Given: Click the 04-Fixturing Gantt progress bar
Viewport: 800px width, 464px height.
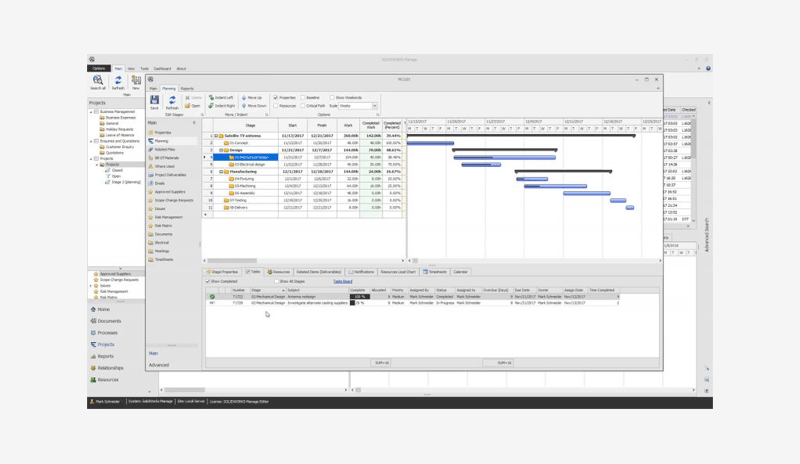Looking at the screenshot, I should [531, 179].
